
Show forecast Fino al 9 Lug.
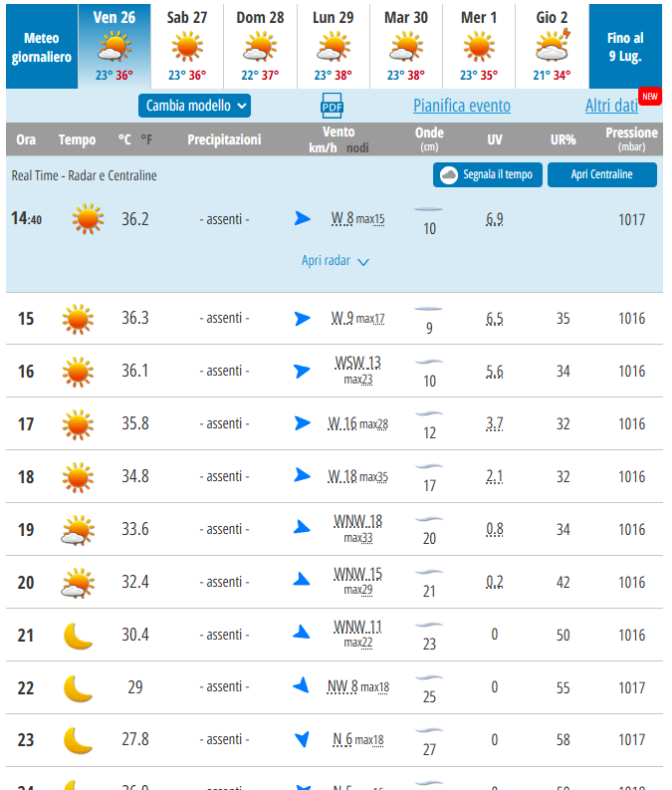625,47
